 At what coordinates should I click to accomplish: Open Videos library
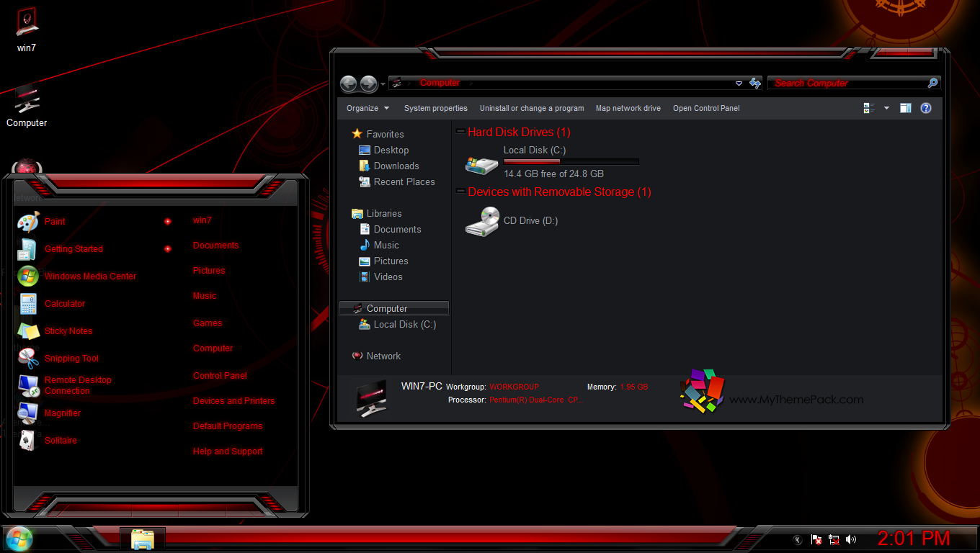(380, 276)
